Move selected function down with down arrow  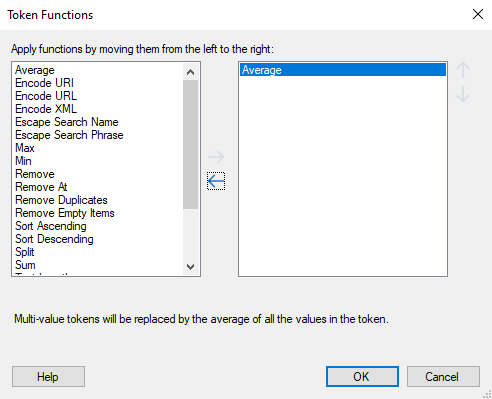[463, 94]
